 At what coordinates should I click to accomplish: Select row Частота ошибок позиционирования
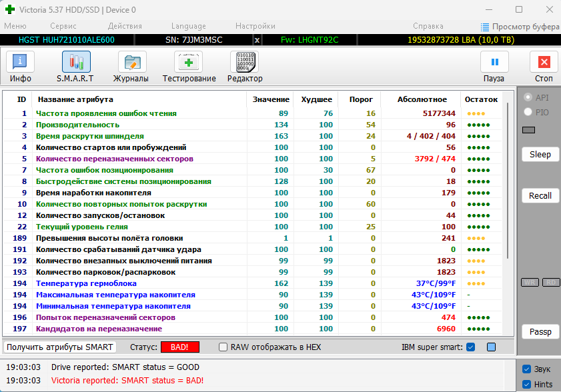point(253,170)
